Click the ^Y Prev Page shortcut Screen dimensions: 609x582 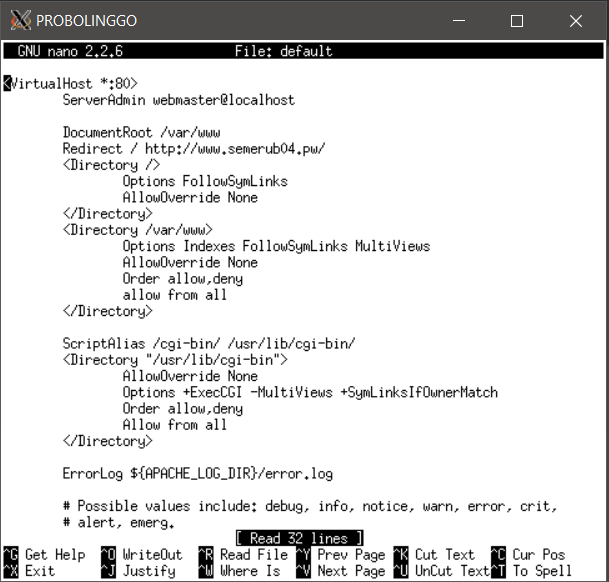(341, 554)
